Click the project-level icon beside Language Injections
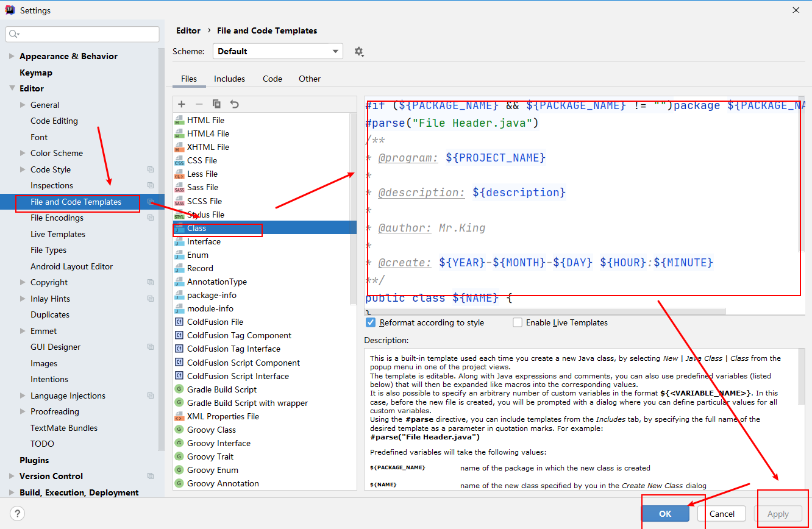 151,396
